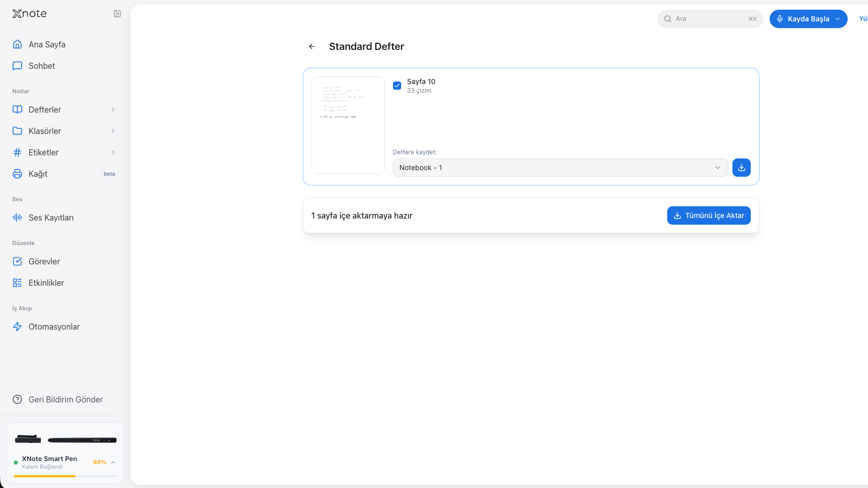This screenshot has width=868, height=488.
Task: Click the back arrow beside Standard Defter
Action: [x=312, y=46]
